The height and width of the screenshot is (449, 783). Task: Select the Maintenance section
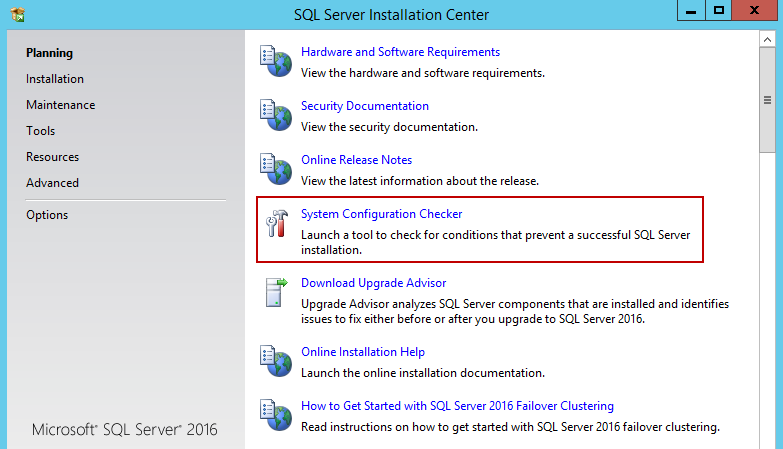60,105
